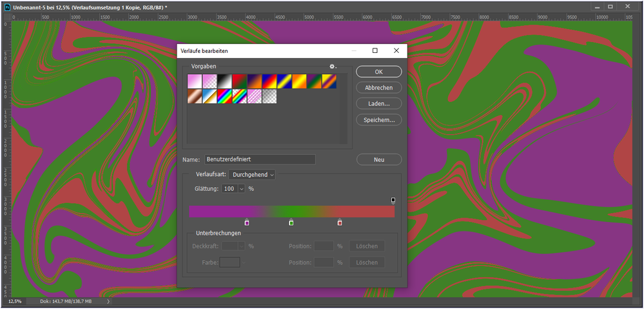644x309 pixels.
Task: Focus the Name field containing Benutzerdefiniert
Action: coord(260,159)
